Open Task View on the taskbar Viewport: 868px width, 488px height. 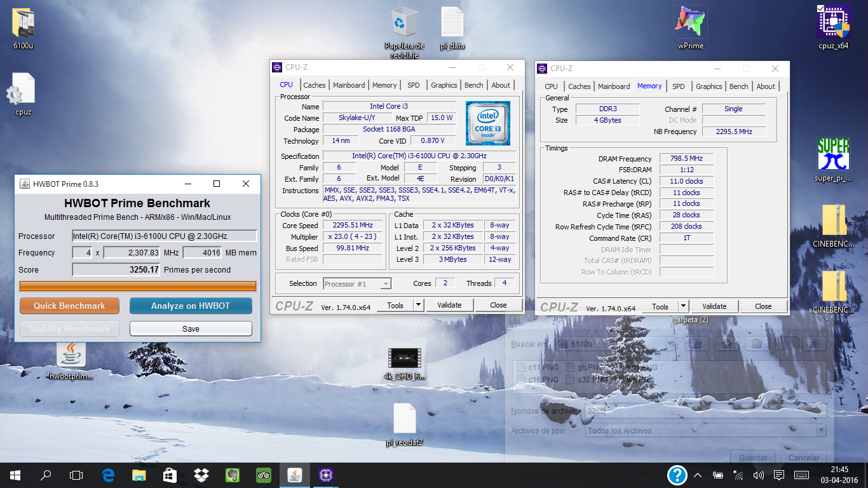(x=76, y=475)
